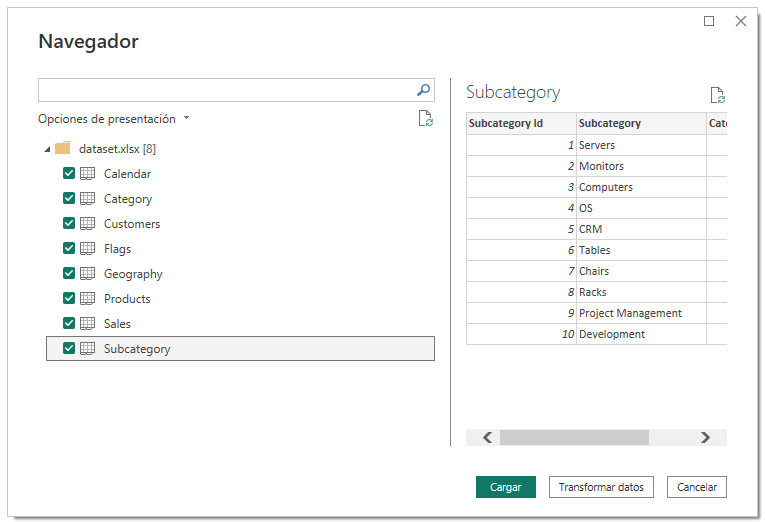Select the Subcategory item in the tree
Screen dimensions: 765x522
137,349
